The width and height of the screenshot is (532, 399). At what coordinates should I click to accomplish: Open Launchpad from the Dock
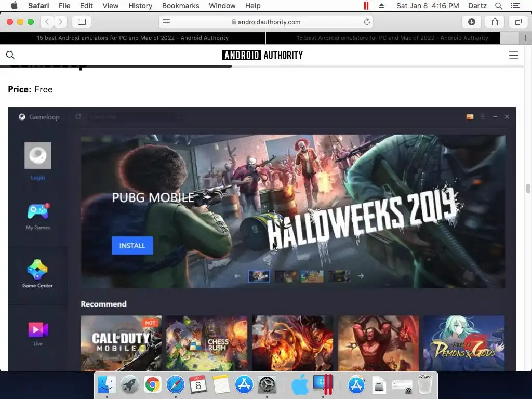129,385
